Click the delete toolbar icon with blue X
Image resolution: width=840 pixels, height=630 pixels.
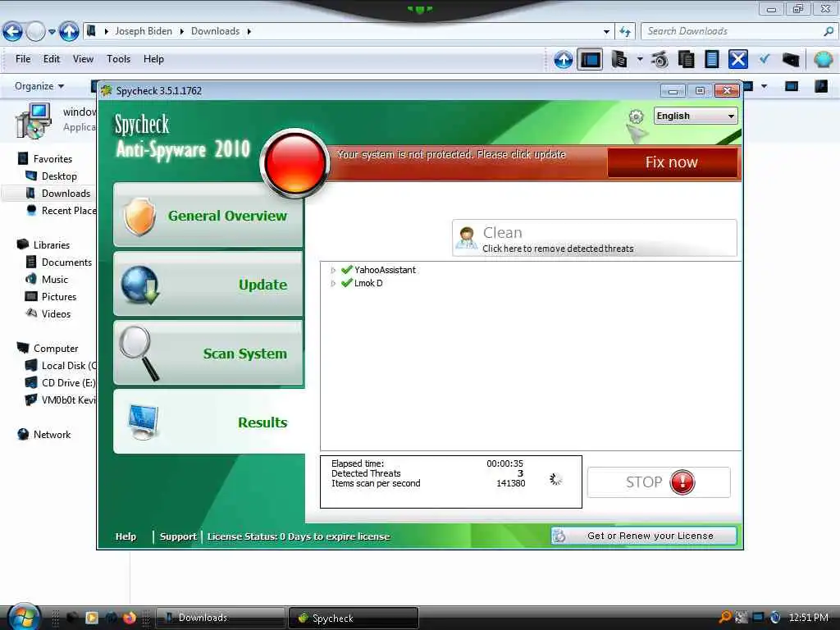(x=737, y=59)
